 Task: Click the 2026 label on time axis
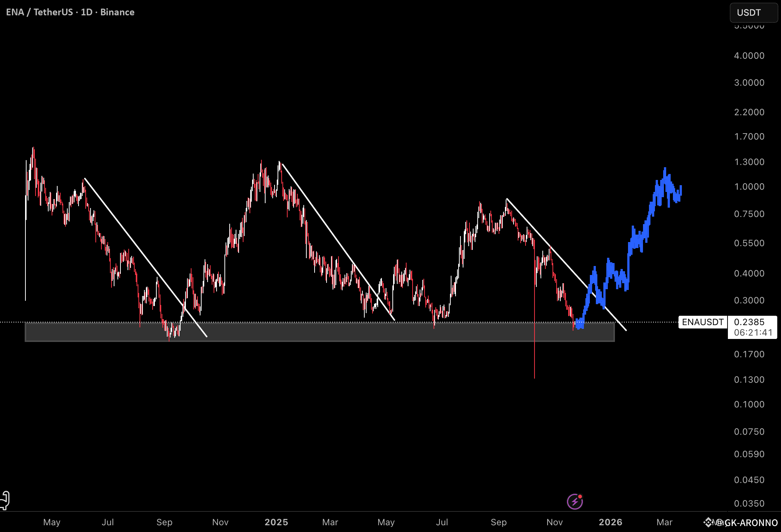click(610, 522)
